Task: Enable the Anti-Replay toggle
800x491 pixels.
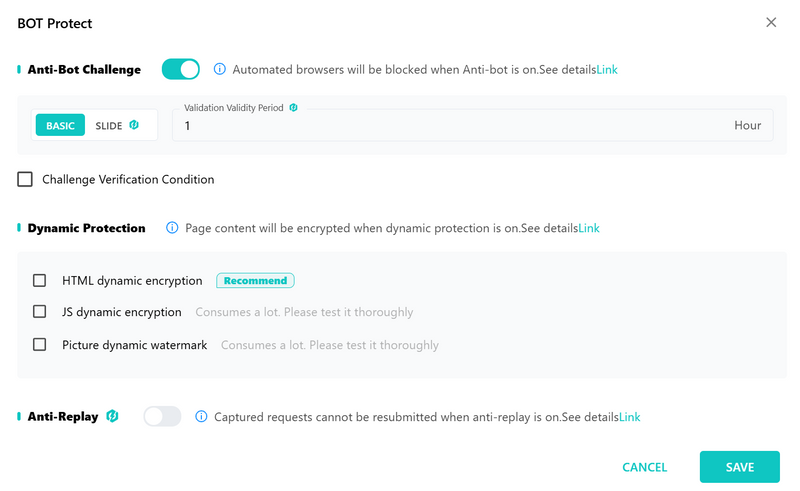Action: pos(162,416)
